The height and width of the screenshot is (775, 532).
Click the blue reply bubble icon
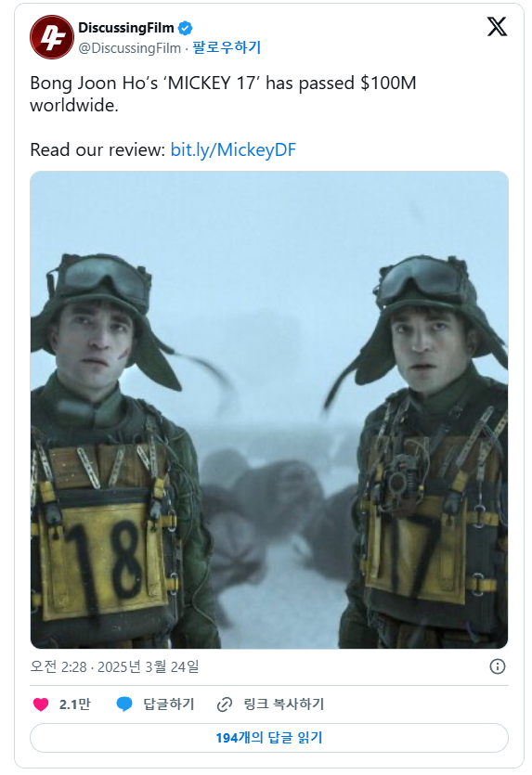click(124, 704)
